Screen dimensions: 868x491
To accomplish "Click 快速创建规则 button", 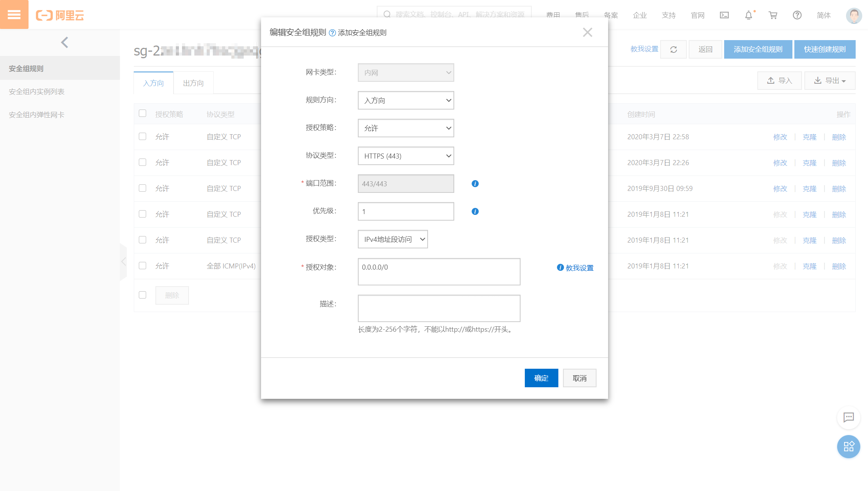I will point(825,49).
